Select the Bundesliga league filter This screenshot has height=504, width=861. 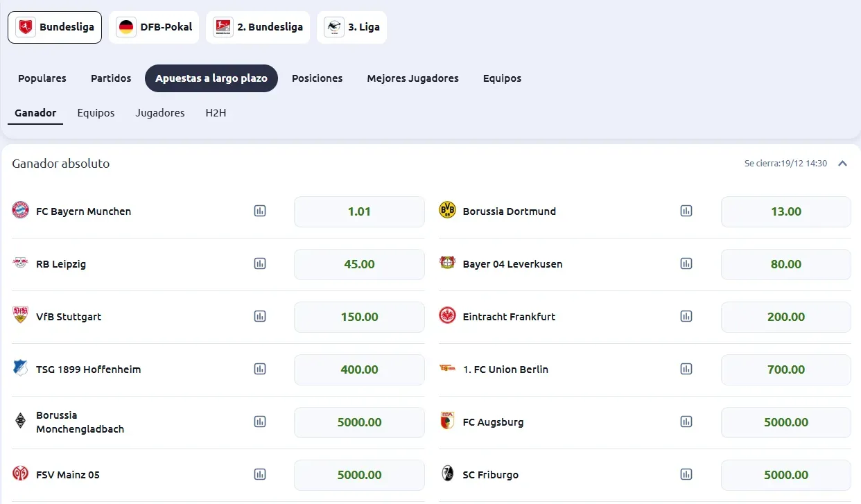[x=55, y=27]
